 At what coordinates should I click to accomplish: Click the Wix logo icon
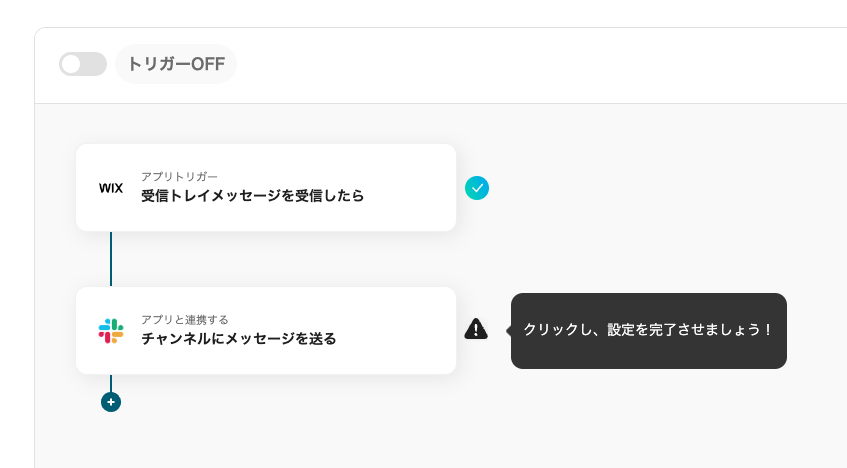(x=111, y=188)
